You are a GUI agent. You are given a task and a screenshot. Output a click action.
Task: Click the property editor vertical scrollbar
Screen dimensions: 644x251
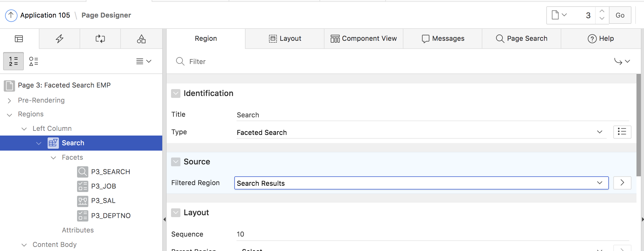click(639, 125)
